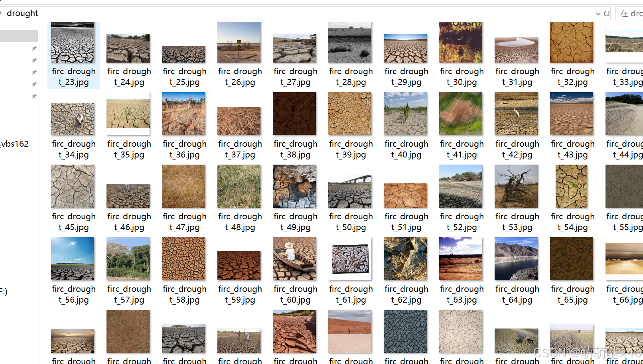
Task: Select the firc_drought_23.jpg thumbnail
Action: 73,55
